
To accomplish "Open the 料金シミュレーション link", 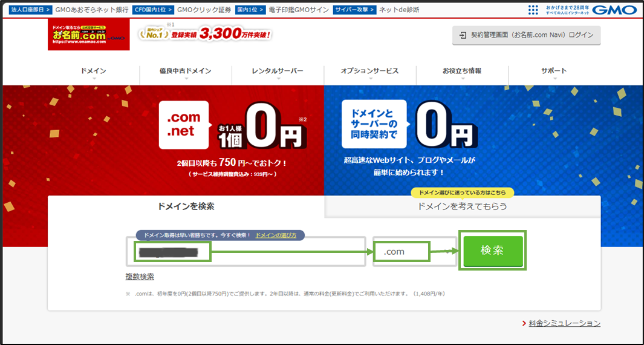I will [x=565, y=324].
